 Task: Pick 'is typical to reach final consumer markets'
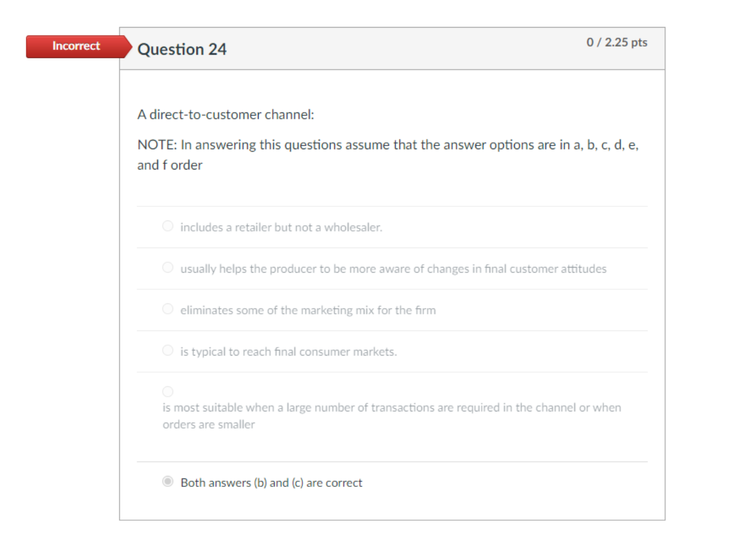[167, 350]
